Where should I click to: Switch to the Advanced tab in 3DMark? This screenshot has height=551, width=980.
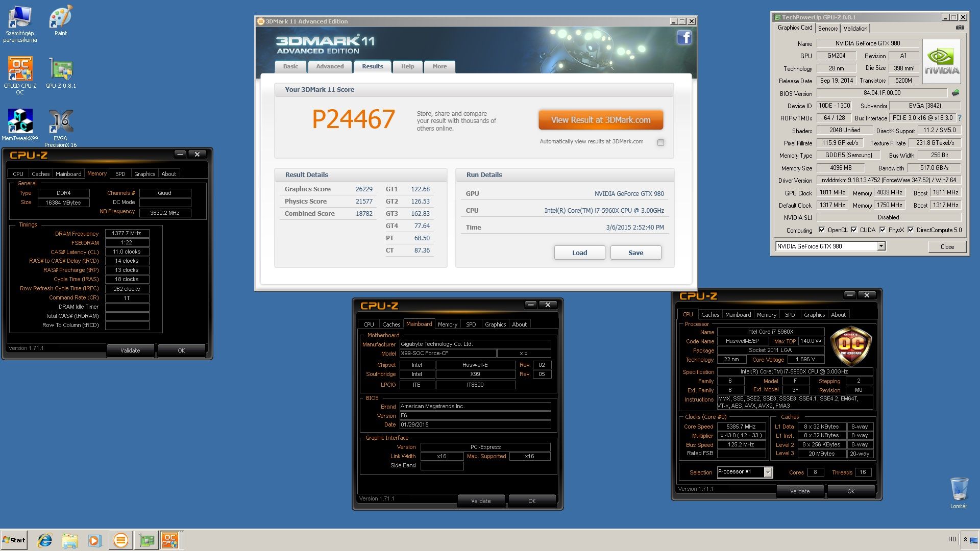(x=330, y=66)
